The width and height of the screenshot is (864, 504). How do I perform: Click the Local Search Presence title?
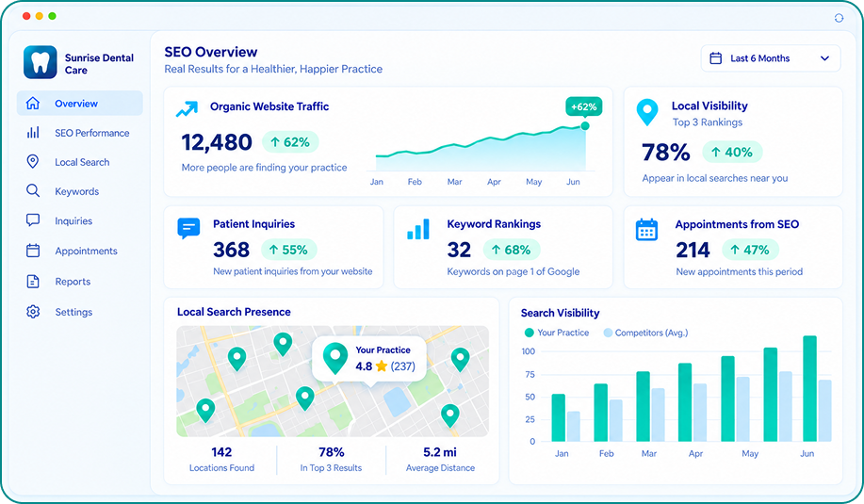tap(234, 312)
